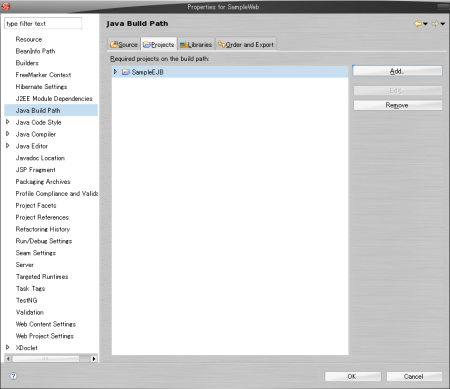Viewport: 450px width, 389px height.
Task: Click the Cancel button
Action: pyautogui.click(x=414, y=376)
